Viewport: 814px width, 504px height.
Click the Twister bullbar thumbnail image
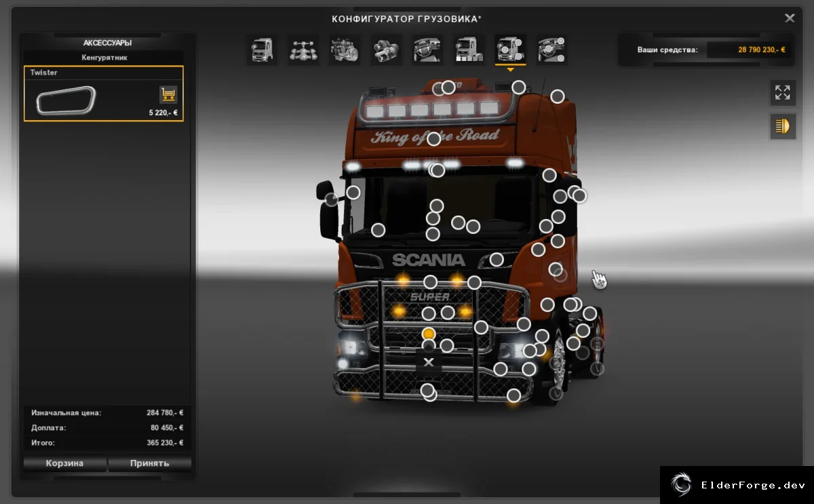(x=66, y=100)
